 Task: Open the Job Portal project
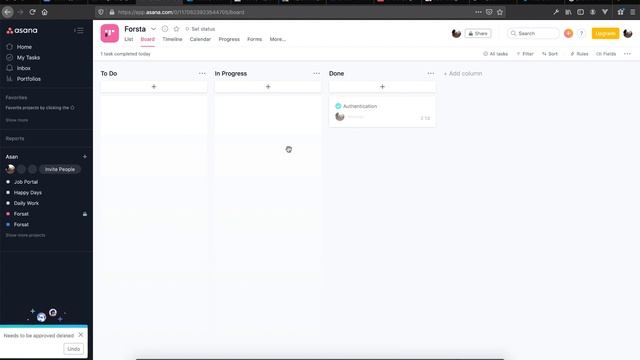point(26,182)
